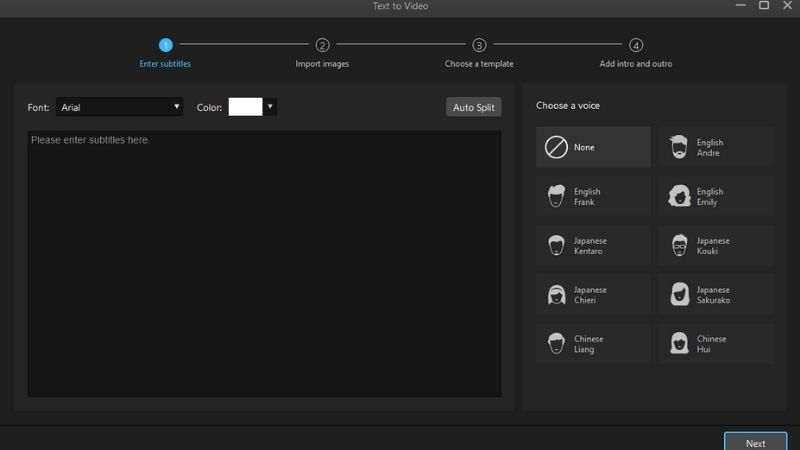Click the Auto Split button
The image size is (800, 450).
point(473,107)
